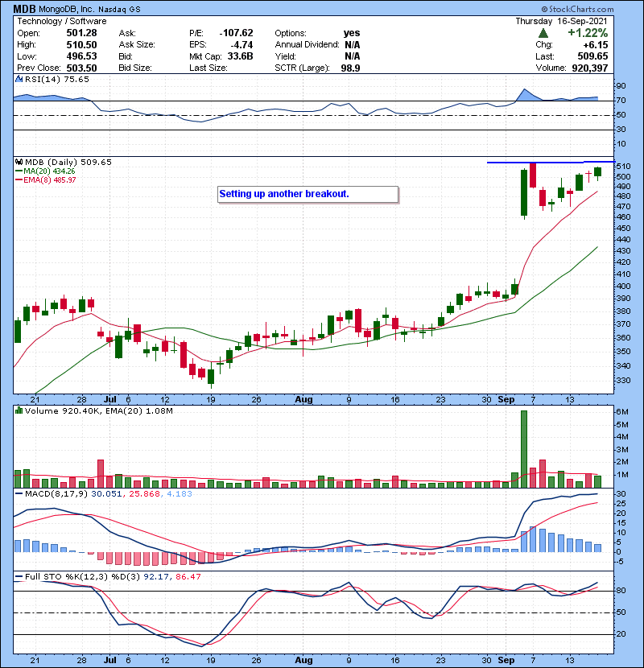Click the 6M volume axis label

coord(623,412)
